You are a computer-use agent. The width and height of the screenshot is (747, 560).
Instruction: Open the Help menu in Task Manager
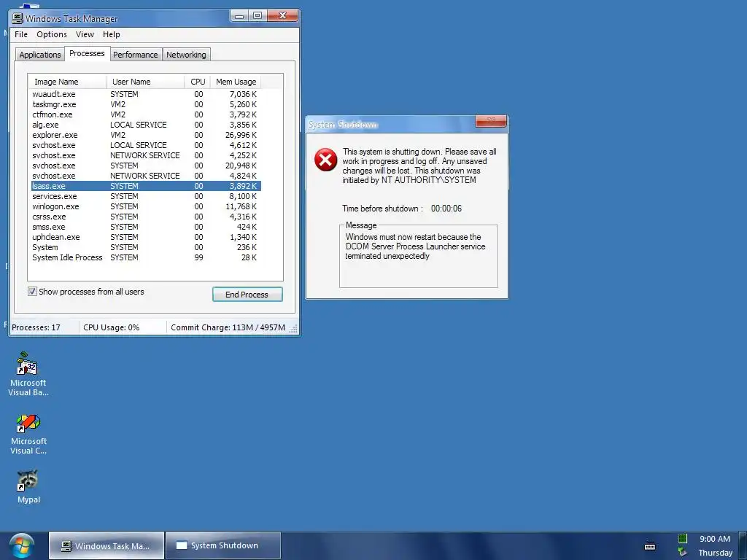[112, 34]
